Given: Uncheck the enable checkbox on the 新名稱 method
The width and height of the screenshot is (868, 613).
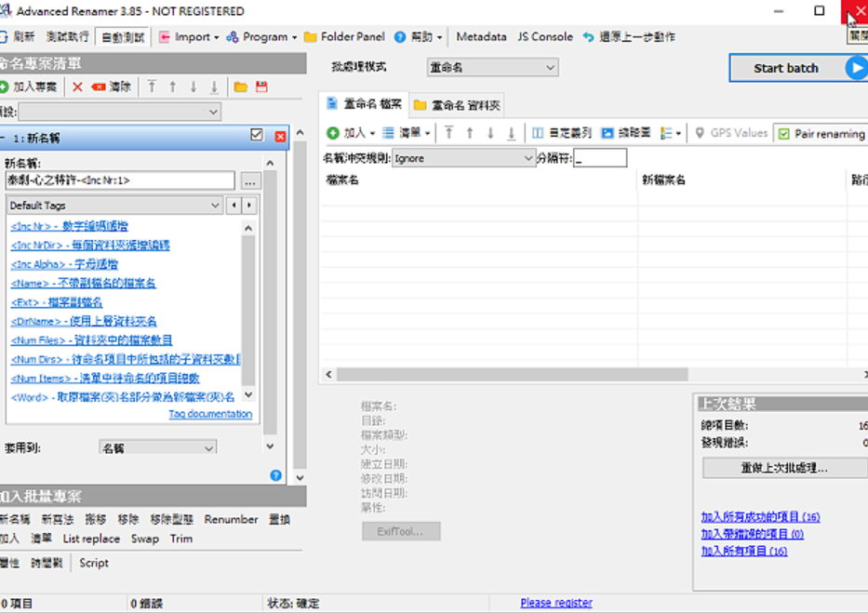Looking at the screenshot, I should 256,135.
